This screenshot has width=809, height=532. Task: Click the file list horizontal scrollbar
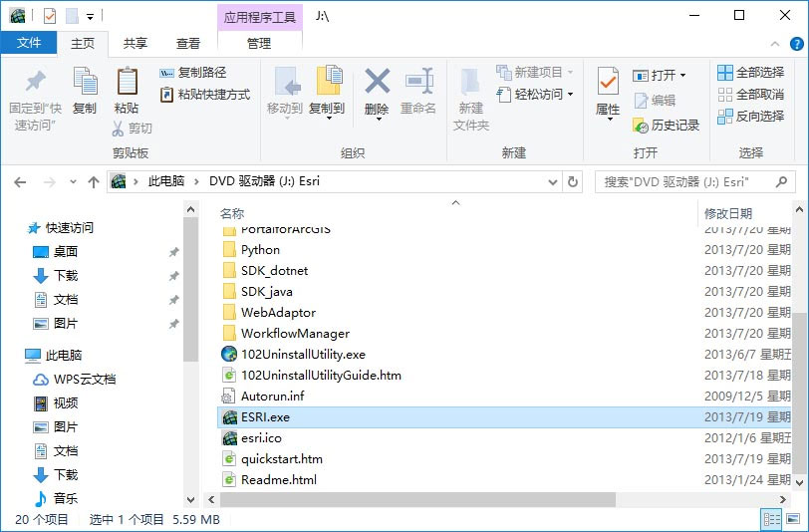(x=417, y=499)
